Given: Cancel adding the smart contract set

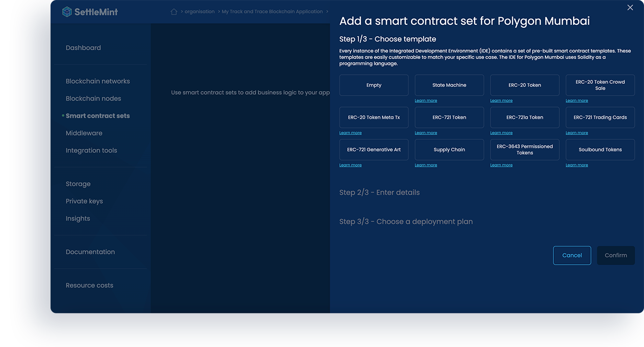Looking at the screenshot, I should (x=572, y=255).
